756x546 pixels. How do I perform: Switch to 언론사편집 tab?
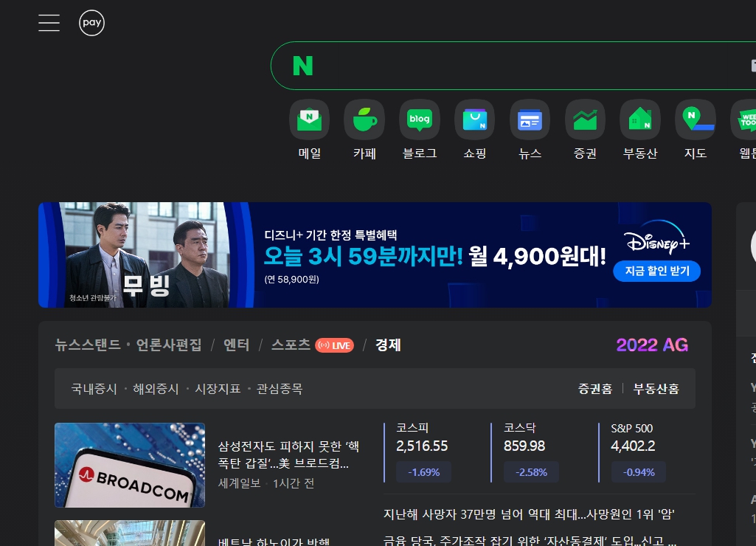(169, 345)
